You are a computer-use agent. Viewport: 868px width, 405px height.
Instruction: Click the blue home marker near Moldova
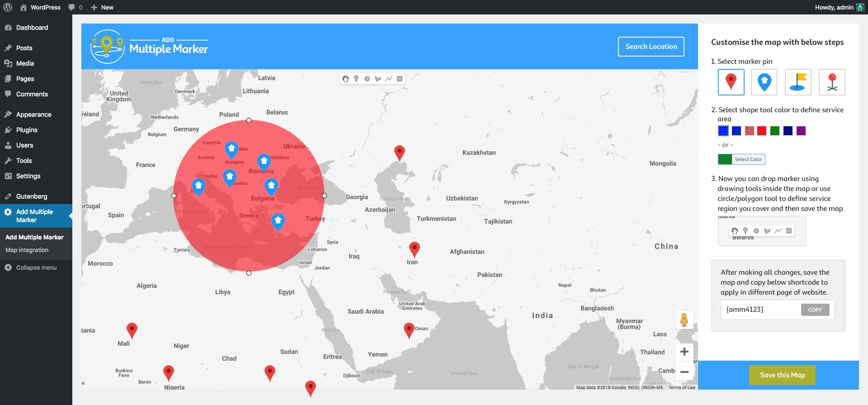pos(264,162)
